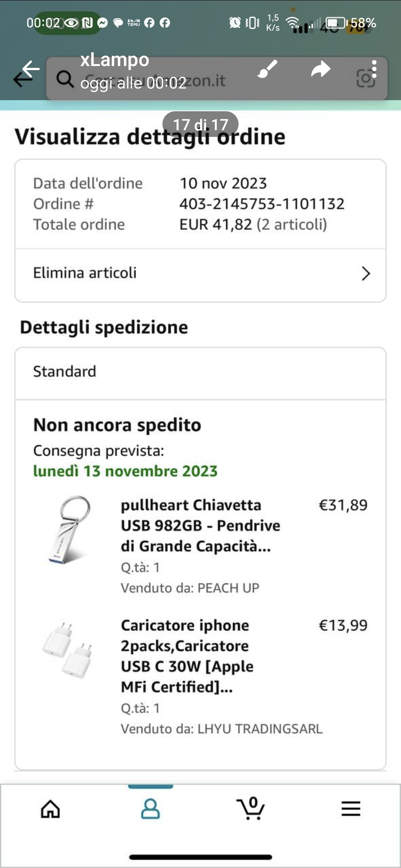Expand Elimina articoli chevron
This screenshot has width=401, height=868.
366,274
